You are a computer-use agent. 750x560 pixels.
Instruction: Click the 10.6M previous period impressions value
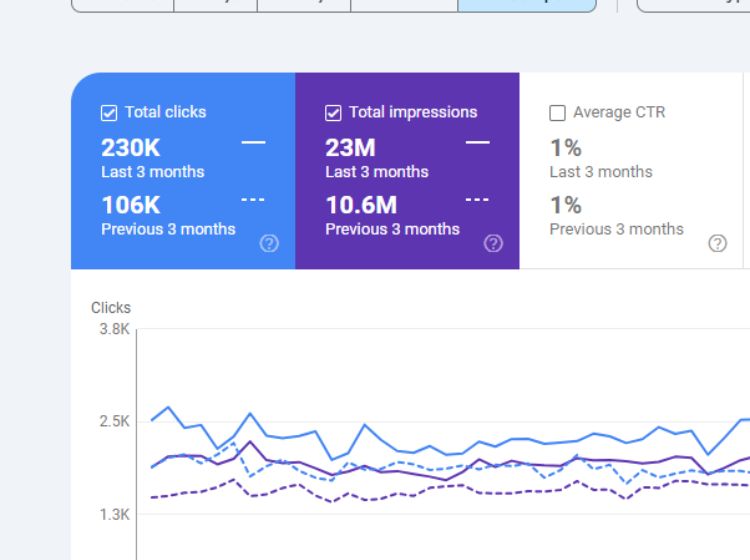(x=361, y=205)
